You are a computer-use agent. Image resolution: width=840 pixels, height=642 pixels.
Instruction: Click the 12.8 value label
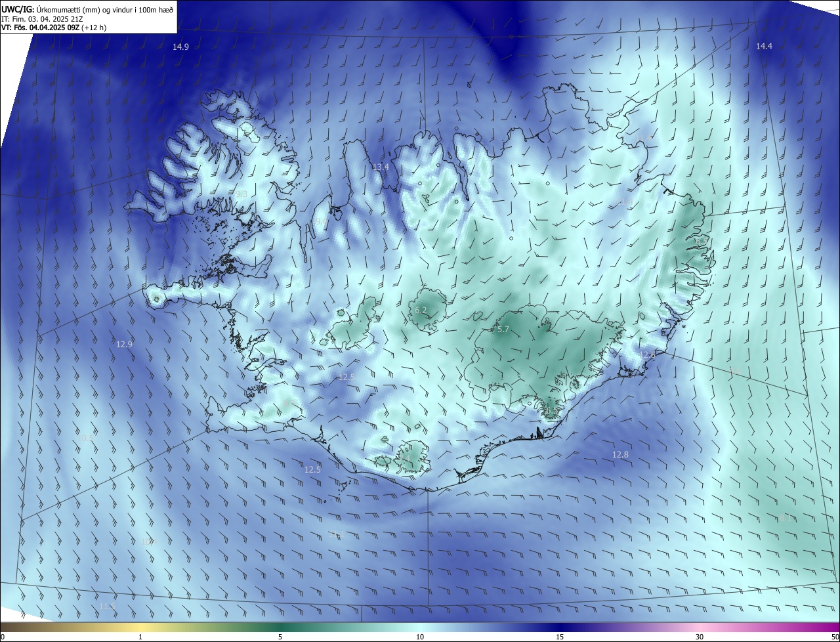tap(620, 454)
